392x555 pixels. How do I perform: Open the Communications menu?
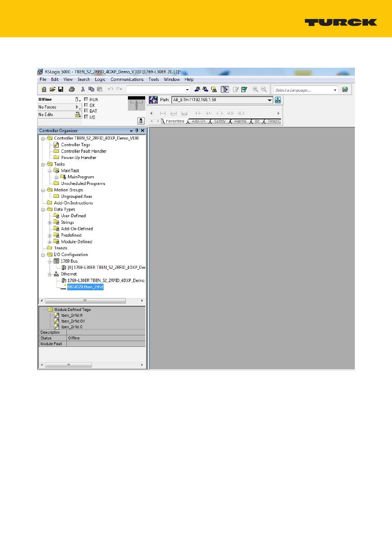(127, 79)
